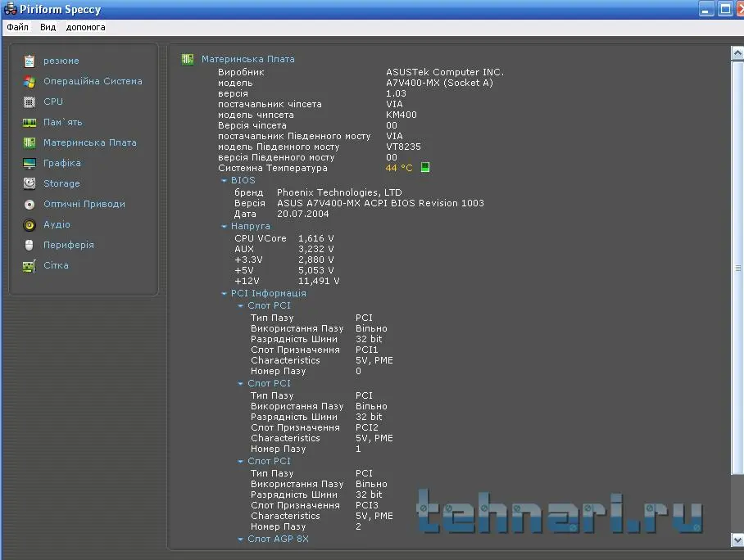The height and width of the screenshot is (560, 744).
Task: Open the Вид menu
Action: click(x=48, y=27)
